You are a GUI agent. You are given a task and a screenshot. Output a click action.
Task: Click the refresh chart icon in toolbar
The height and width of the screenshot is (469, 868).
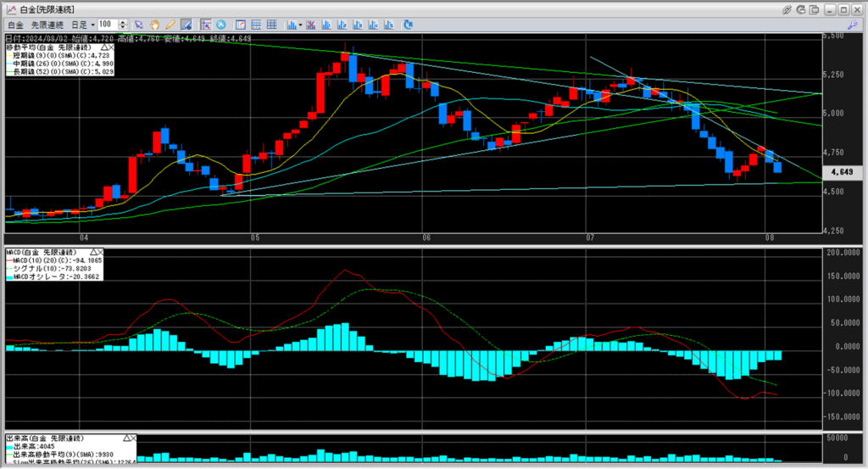(409, 25)
